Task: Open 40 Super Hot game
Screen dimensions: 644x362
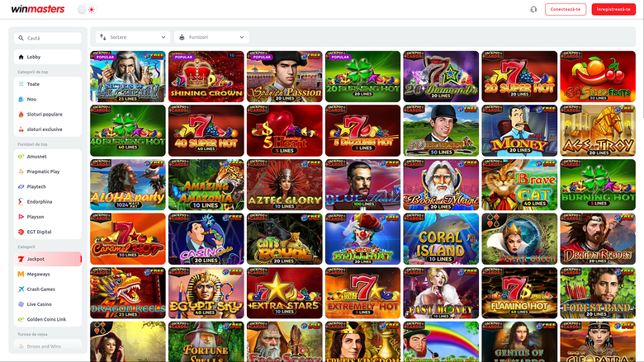Action: point(206,131)
